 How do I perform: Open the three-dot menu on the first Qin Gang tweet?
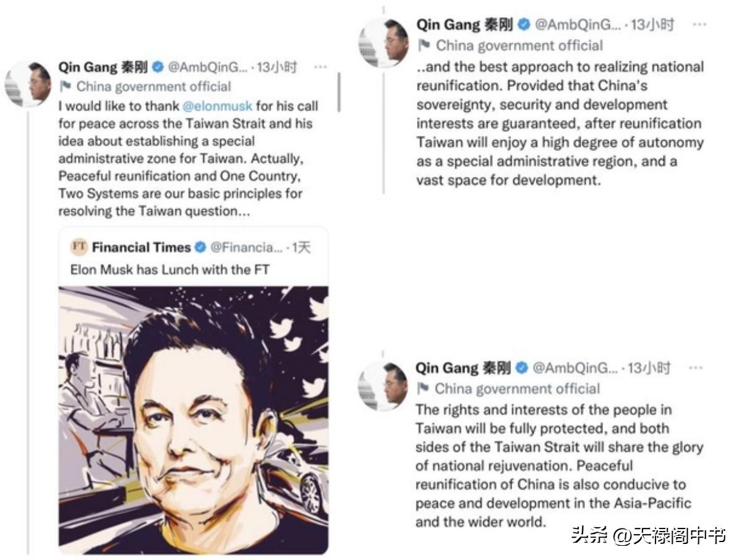320,67
